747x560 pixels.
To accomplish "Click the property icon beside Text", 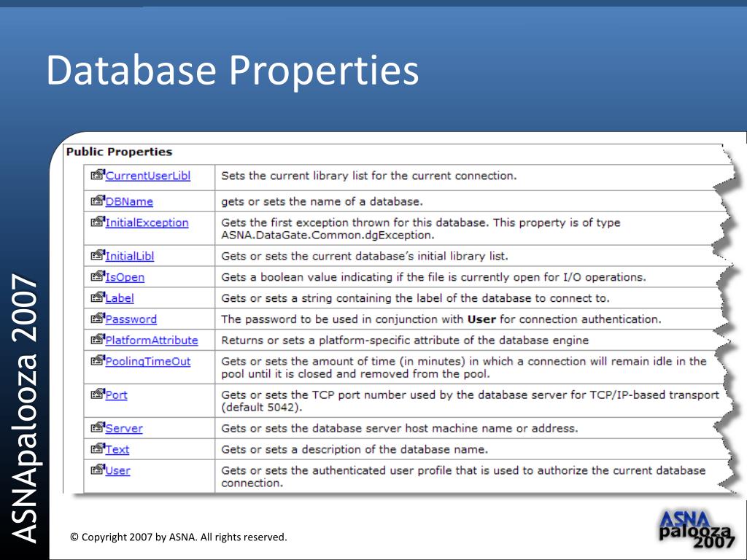I will 98,448.
